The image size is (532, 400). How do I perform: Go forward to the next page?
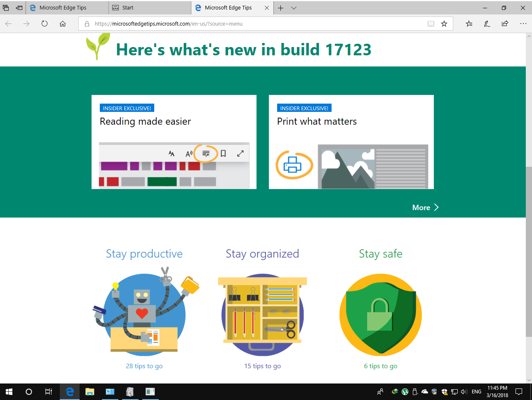tap(26, 24)
